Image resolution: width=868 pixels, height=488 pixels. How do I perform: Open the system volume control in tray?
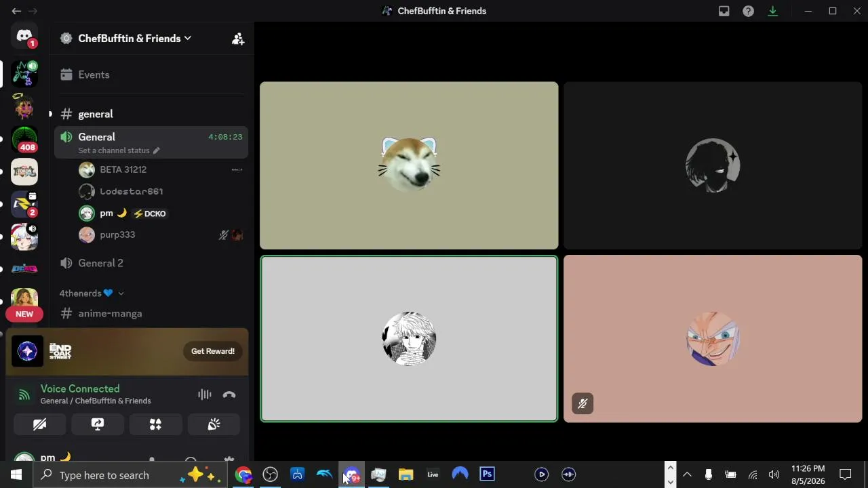[774, 474]
